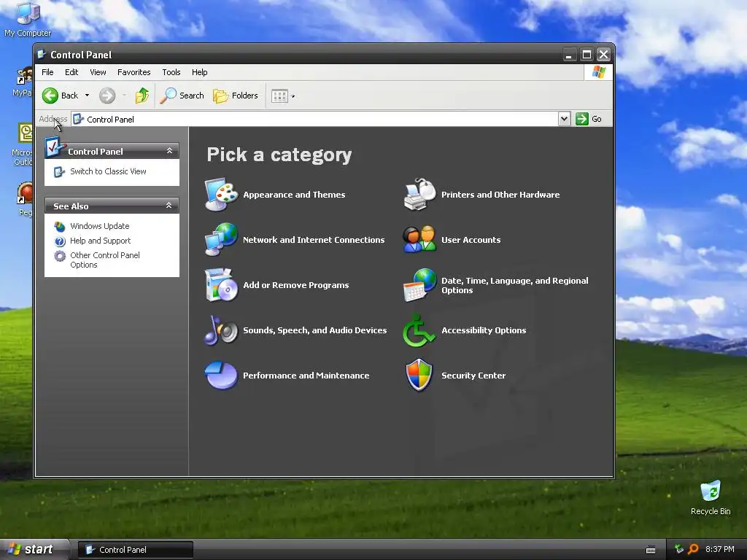The image size is (747, 560).
Task: Open the Search magnifier in toolbar
Action: (168, 96)
